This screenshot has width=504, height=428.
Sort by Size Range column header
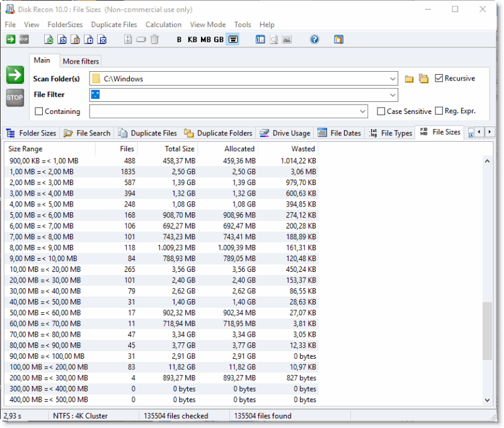[x=50, y=149]
